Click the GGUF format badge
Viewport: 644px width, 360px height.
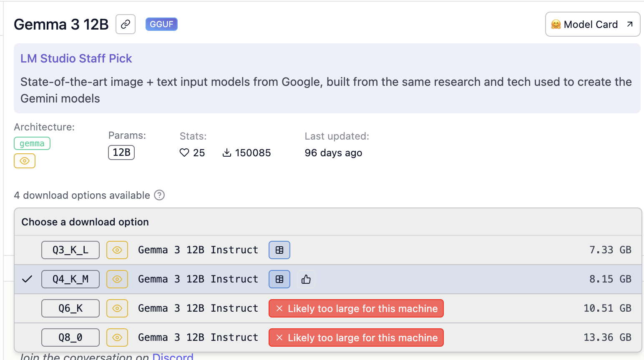(x=161, y=24)
